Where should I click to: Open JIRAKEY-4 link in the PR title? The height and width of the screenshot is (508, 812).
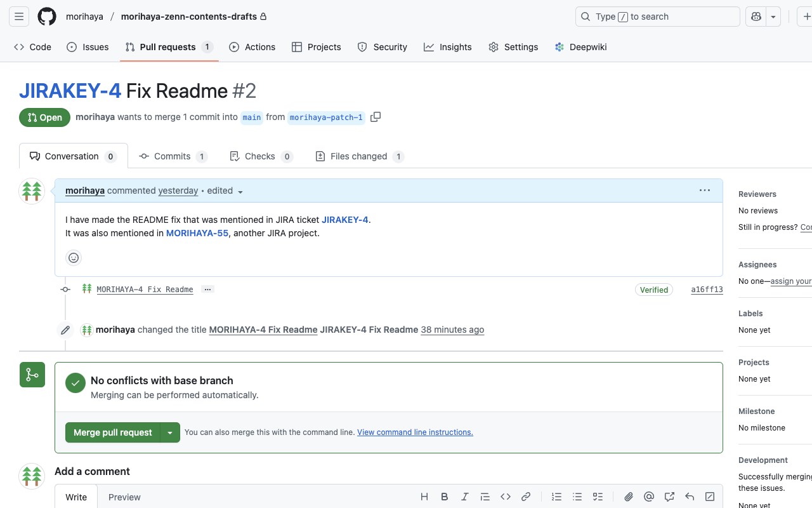pos(70,91)
